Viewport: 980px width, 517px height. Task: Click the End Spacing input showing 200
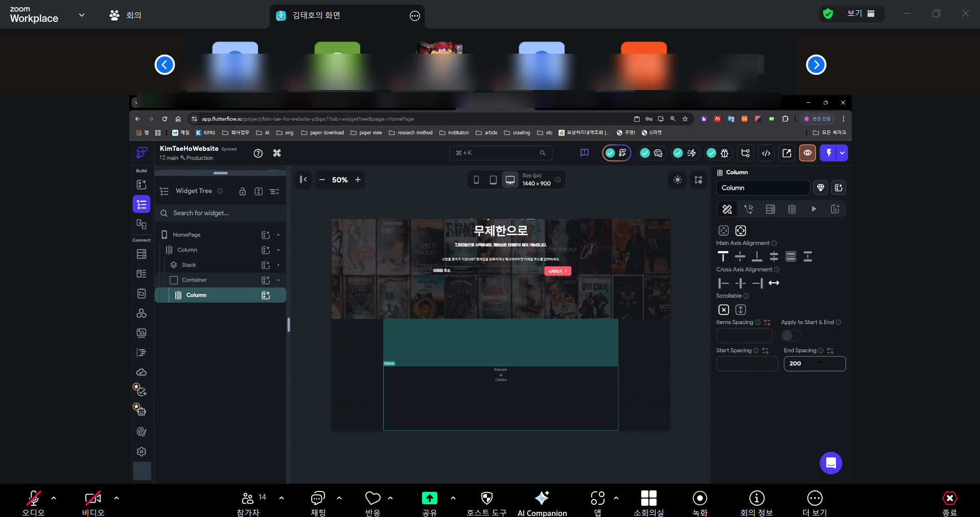814,364
